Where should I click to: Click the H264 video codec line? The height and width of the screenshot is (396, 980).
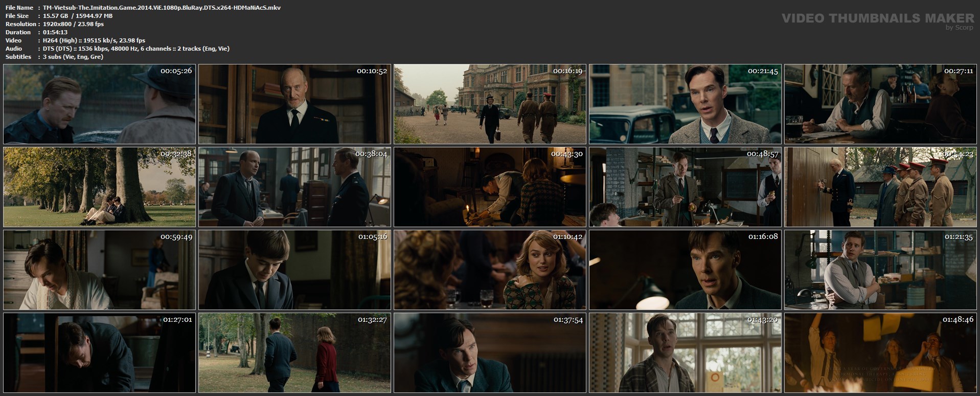94,40
